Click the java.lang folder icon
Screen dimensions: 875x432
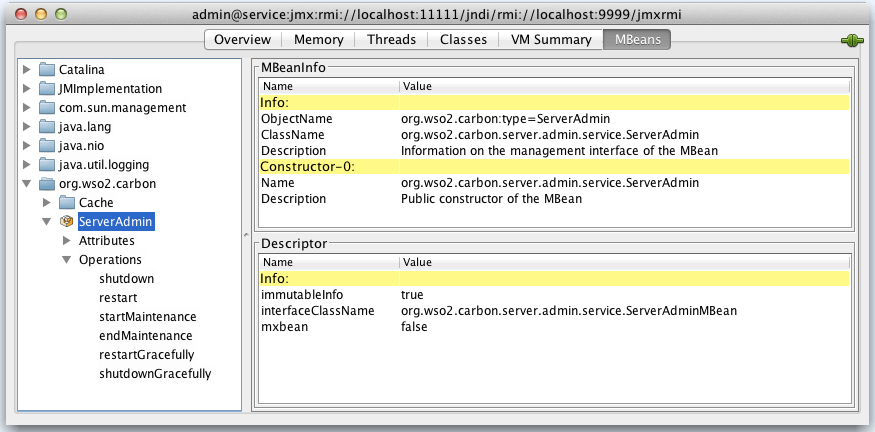tap(47, 127)
